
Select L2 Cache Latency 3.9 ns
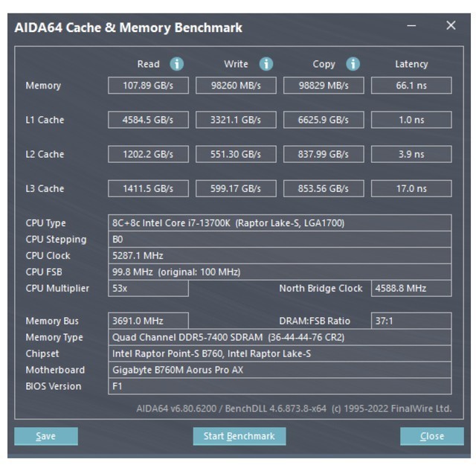[411, 154]
